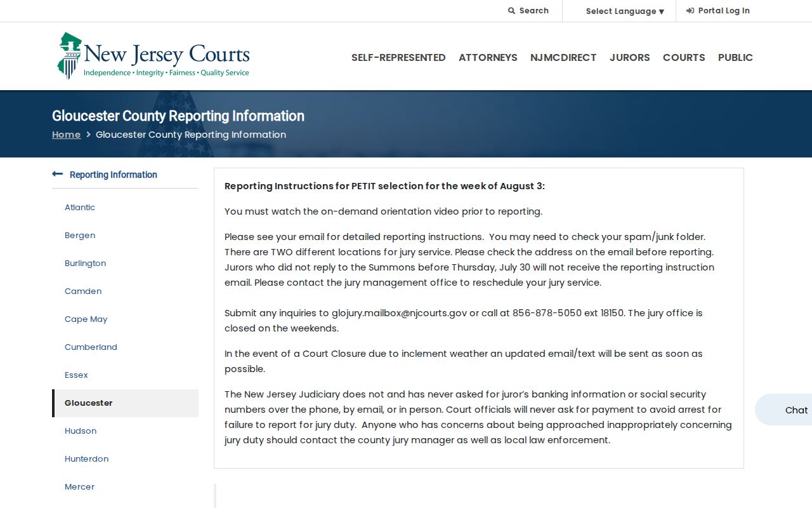812x508 pixels.
Task: Select Mercer county in sidebar
Action: point(79,487)
